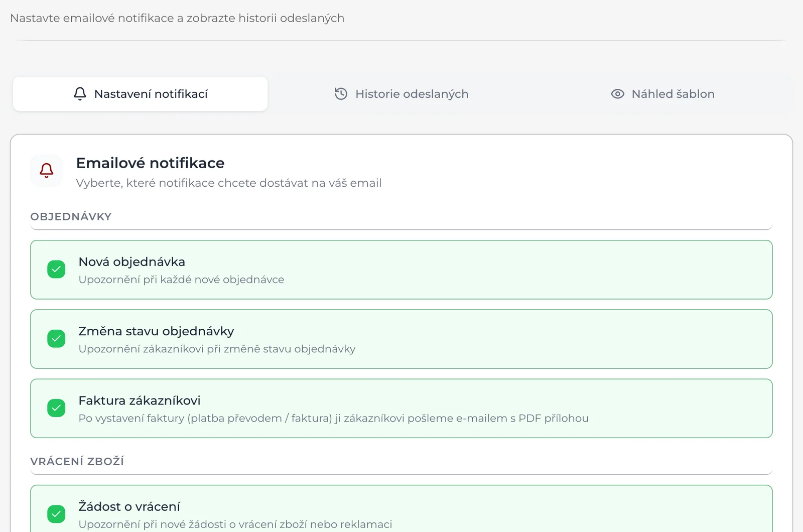Click the OBJEDNÁVKY section heading

[71, 217]
